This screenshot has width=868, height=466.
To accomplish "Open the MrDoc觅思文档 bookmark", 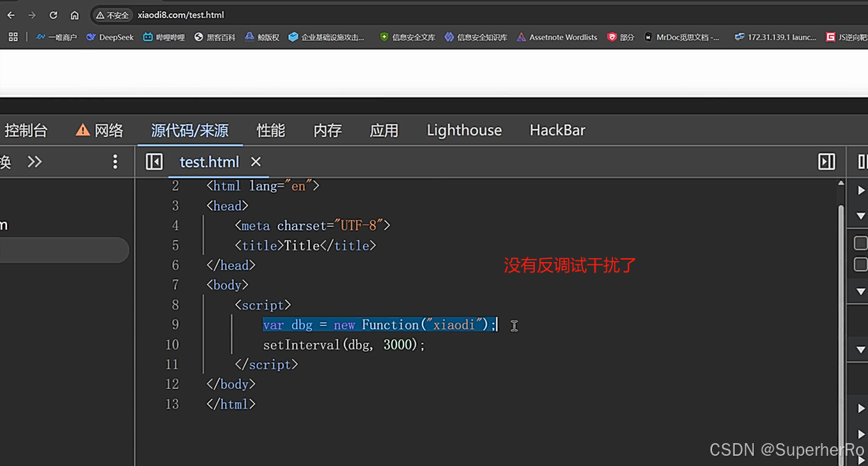I will point(681,37).
